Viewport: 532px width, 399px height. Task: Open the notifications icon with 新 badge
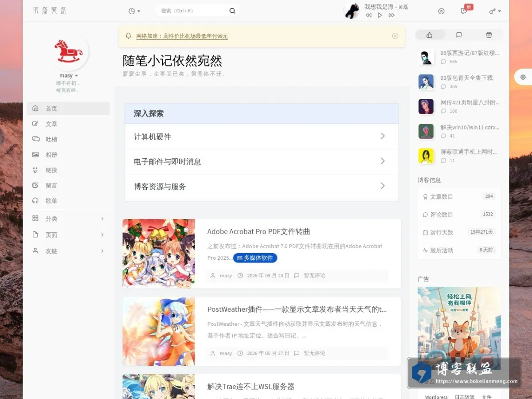[464, 11]
